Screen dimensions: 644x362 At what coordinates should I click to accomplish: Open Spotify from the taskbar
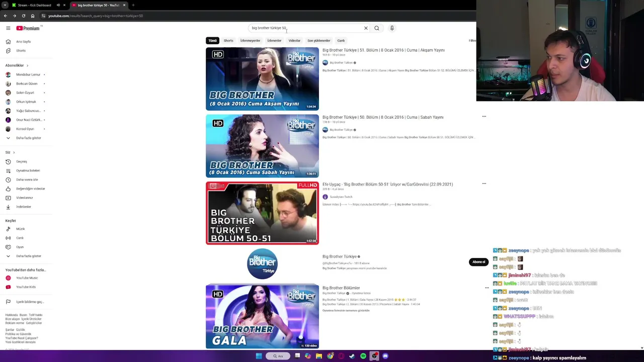[x=363, y=356]
